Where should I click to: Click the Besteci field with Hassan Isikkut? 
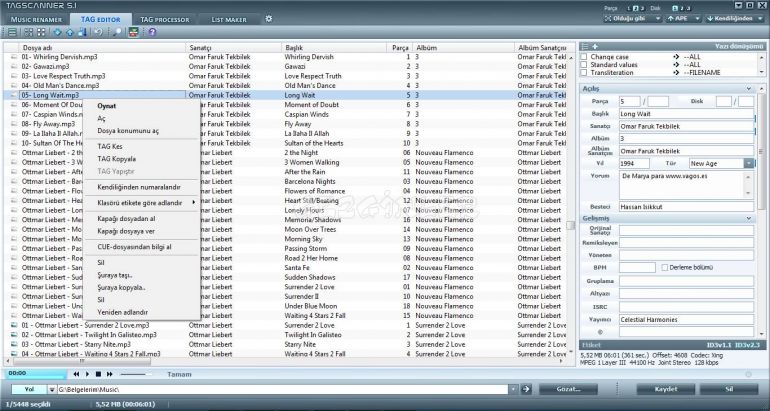[687, 207]
